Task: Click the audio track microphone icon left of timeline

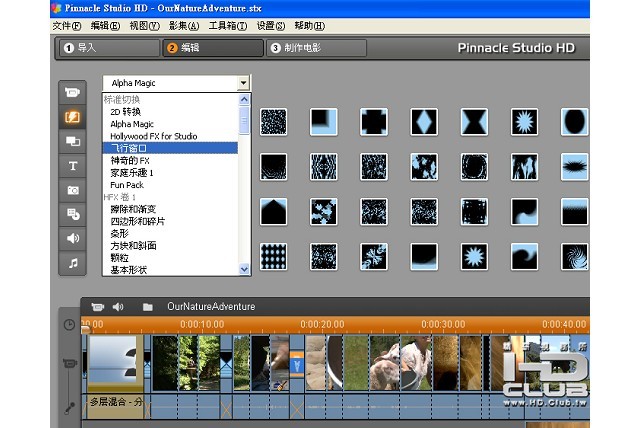Action: (69, 408)
